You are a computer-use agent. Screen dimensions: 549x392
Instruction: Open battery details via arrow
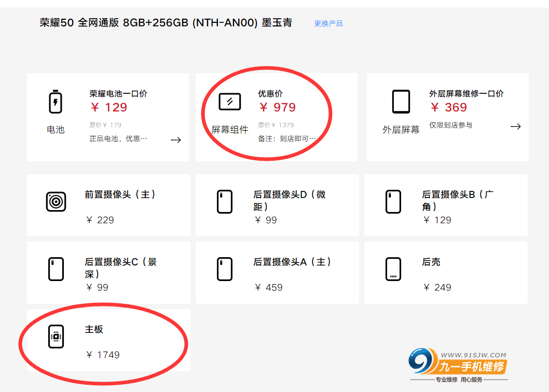coord(176,140)
